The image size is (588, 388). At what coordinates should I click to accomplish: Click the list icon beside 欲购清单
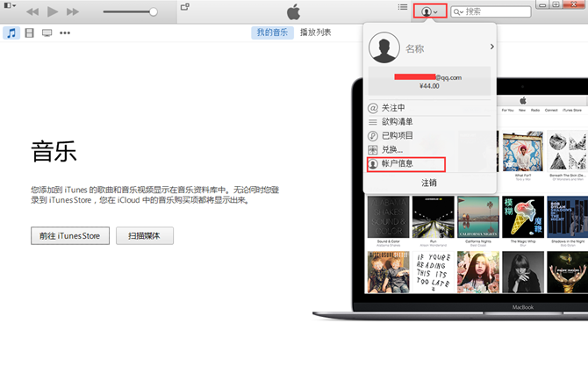click(x=373, y=122)
